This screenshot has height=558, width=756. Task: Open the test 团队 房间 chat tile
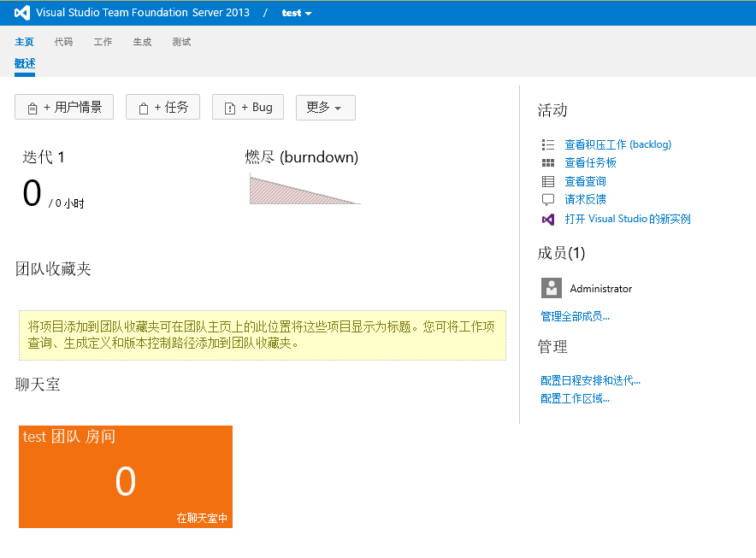126,477
